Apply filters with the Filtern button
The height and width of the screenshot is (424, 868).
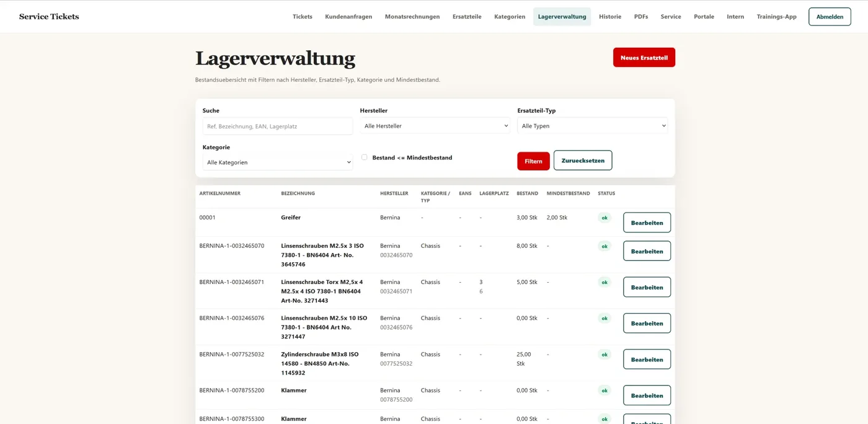tap(533, 161)
